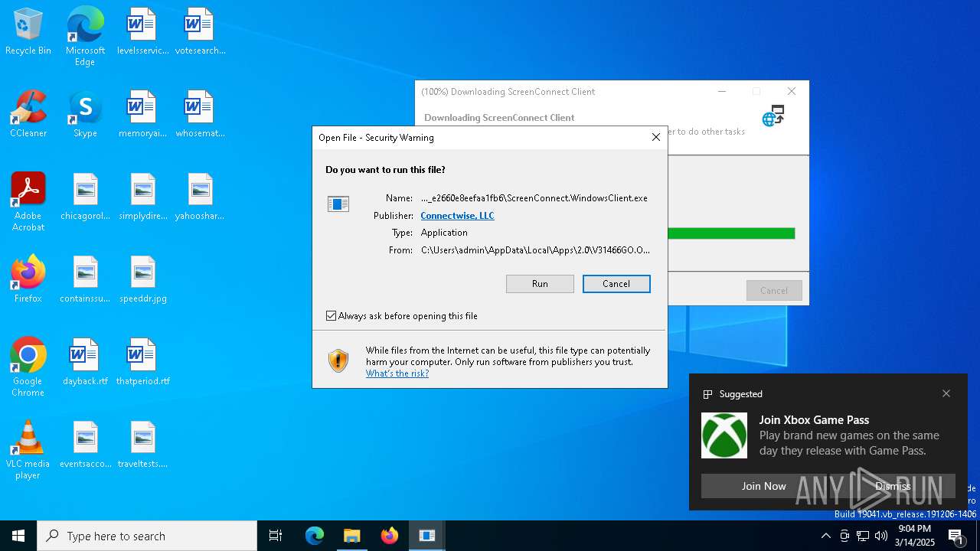The height and width of the screenshot is (551, 980).
Task: Click the volume icon in system tray
Action: point(881,536)
